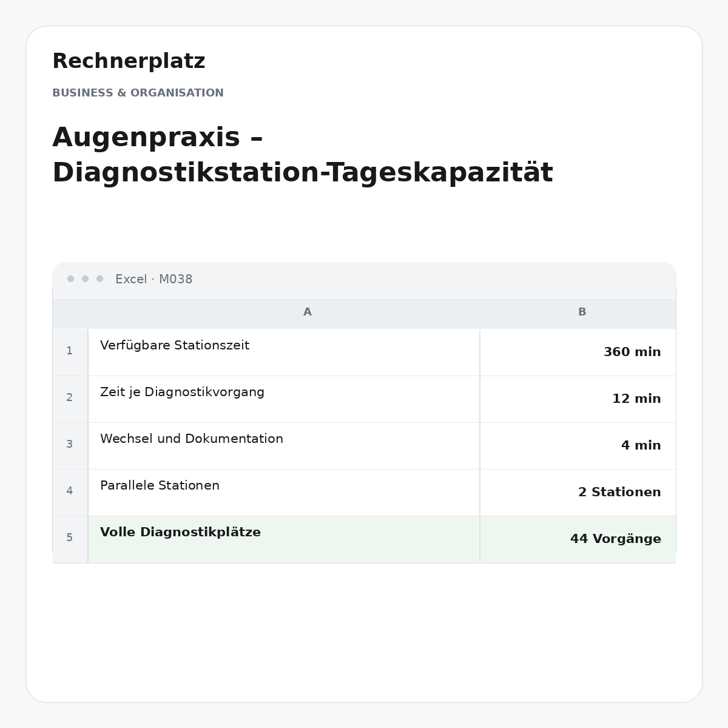
Task: Select row 1 header
Action: point(70,351)
